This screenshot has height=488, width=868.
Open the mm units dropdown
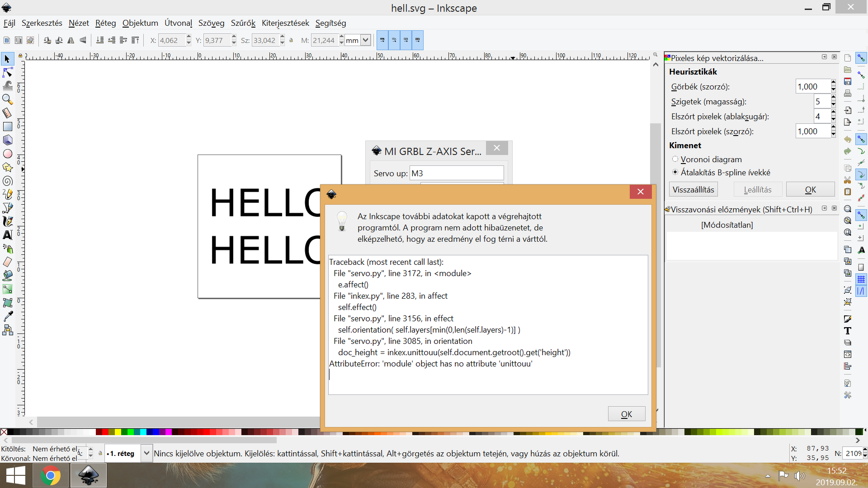pos(366,40)
